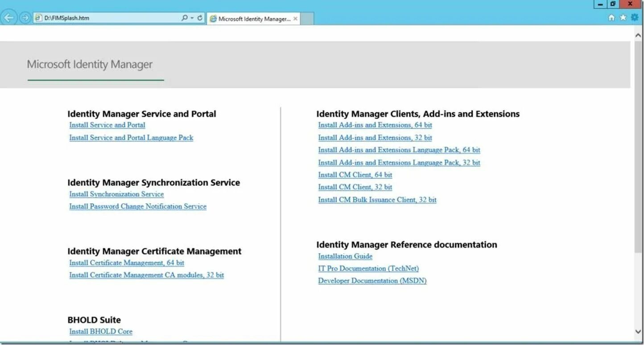Open a new blank tab
644x345 pixels.
[307, 19]
